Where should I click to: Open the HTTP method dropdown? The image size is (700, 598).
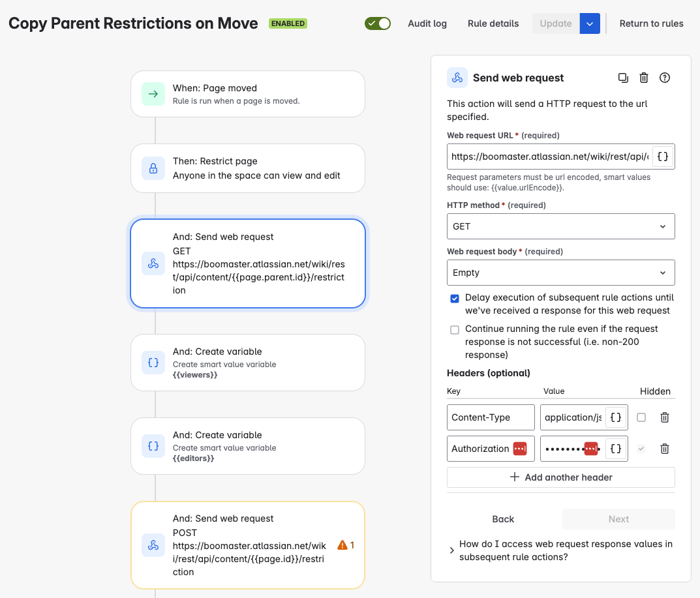click(x=560, y=226)
